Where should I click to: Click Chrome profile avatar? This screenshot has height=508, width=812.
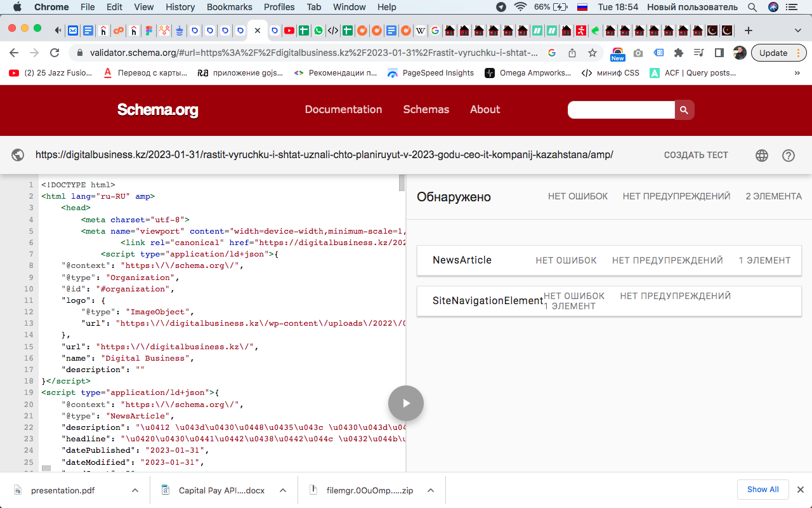coord(740,53)
